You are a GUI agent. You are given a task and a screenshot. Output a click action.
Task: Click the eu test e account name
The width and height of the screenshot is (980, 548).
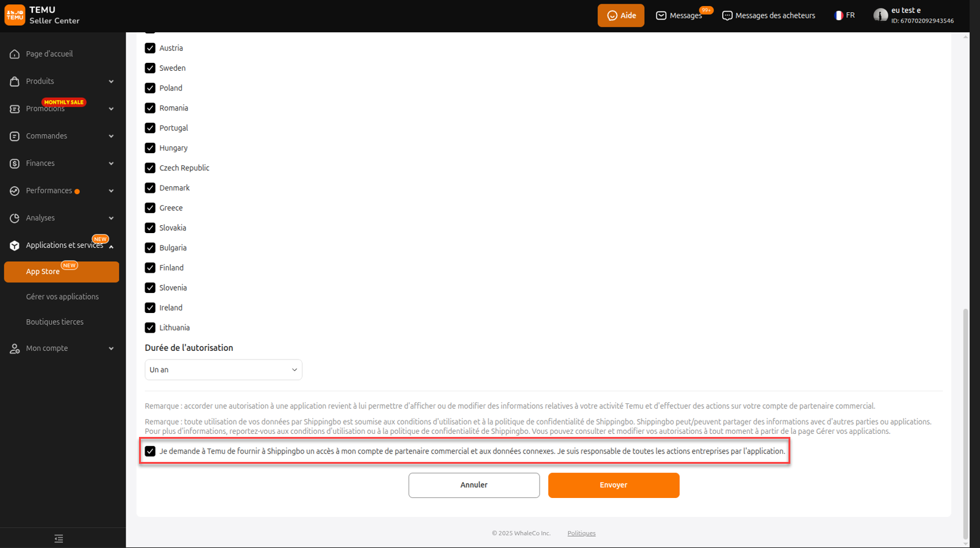[906, 10]
